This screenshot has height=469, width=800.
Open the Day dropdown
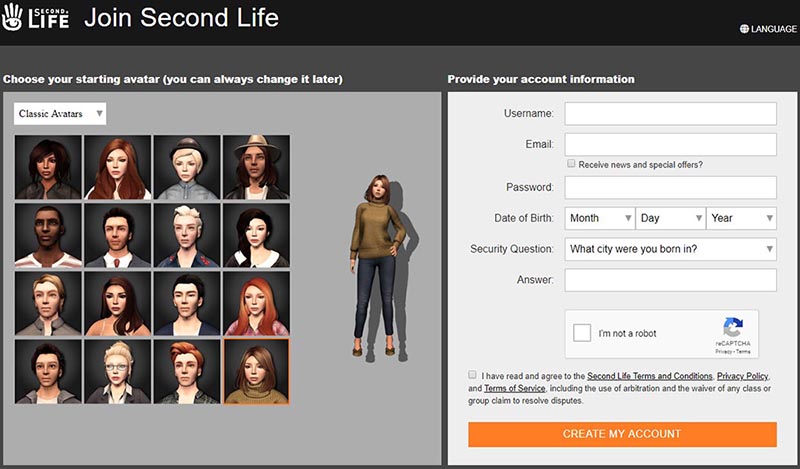pos(670,218)
